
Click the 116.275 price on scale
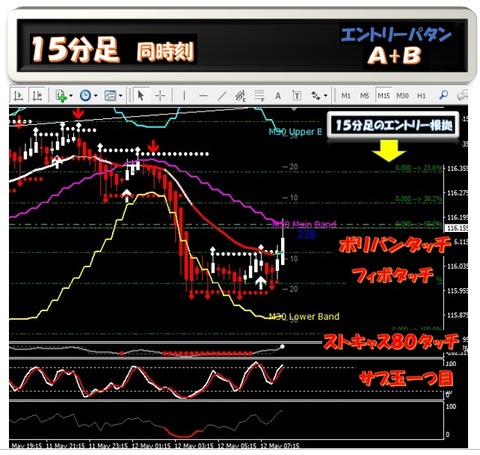[457, 193]
